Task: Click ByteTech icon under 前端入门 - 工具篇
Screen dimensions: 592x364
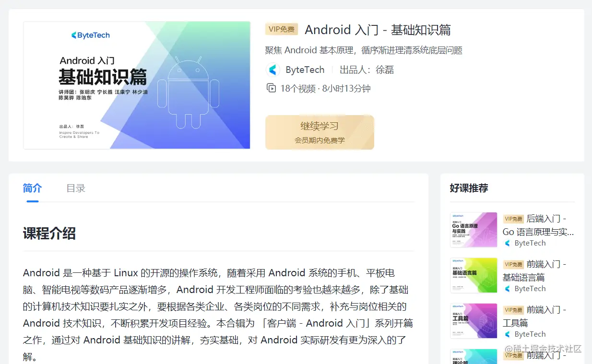Action: (507, 334)
